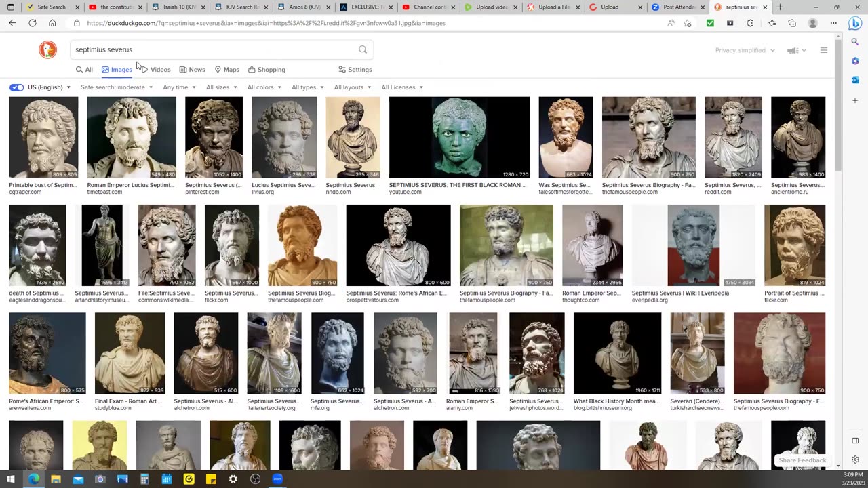Viewport: 868px width, 488px height.
Task: Expand the Privacy, simplified dropdown
Action: (745, 50)
